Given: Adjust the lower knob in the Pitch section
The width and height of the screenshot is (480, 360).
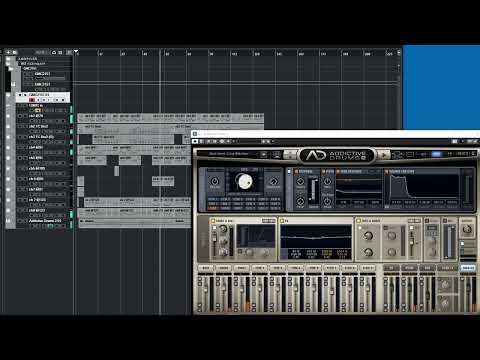Looking at the screenshot, I should tap(300, 201).
